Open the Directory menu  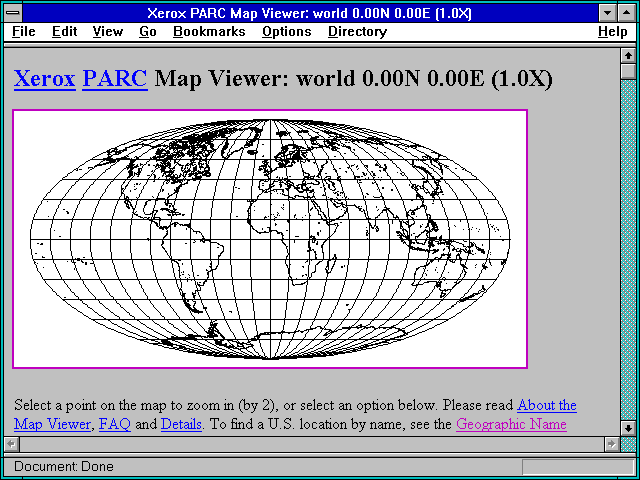(x=357, y=32)
